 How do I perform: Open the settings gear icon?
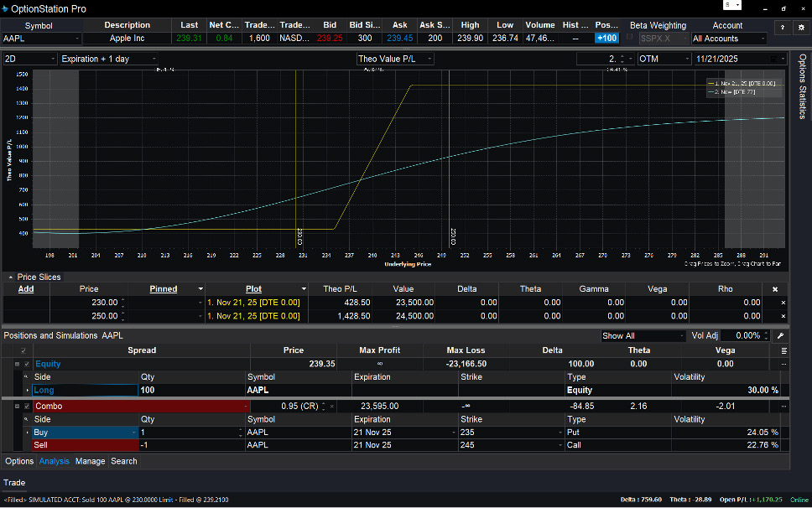click(x=801, y=28)
